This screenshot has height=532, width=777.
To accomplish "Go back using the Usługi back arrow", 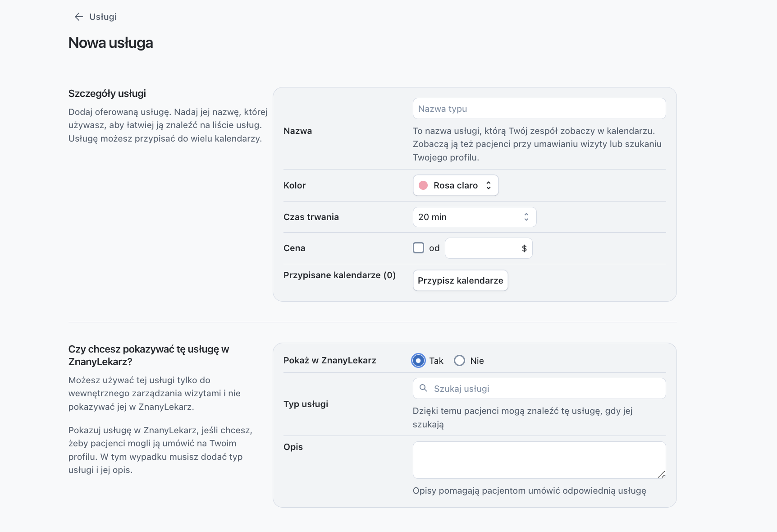I will pos(78,17).
